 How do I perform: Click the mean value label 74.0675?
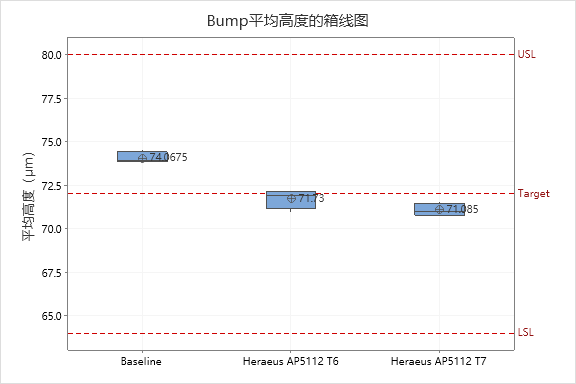[x=168, y=157]
